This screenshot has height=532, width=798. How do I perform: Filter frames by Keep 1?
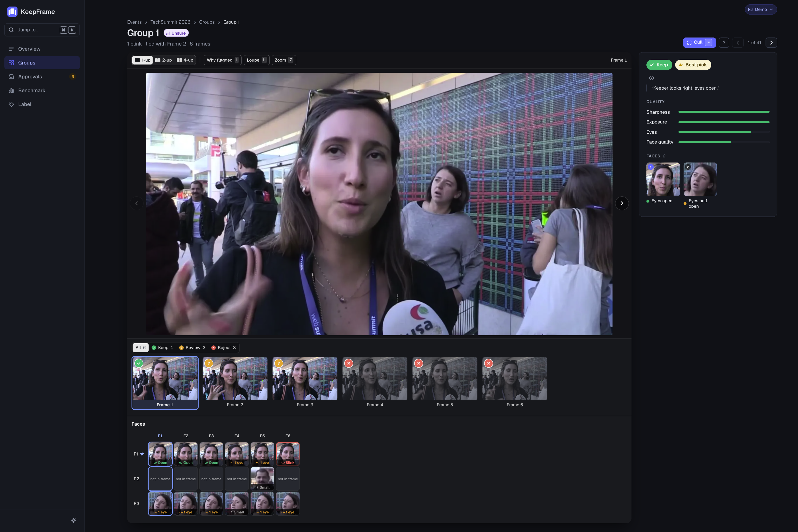tap(162, 347)
